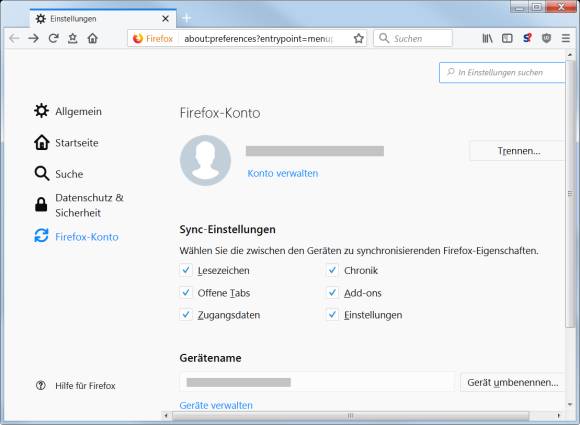Open the Konto verwalten link

283,173
